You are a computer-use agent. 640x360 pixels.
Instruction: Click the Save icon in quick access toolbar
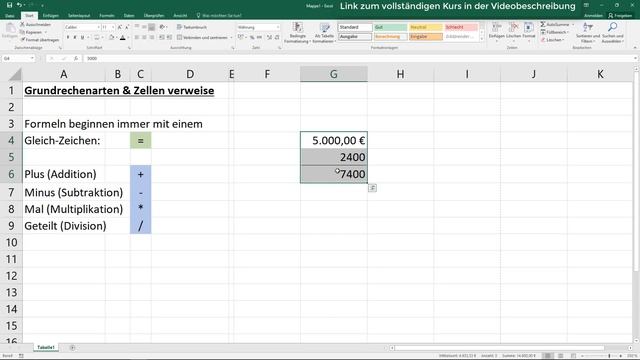click(9, 5)
